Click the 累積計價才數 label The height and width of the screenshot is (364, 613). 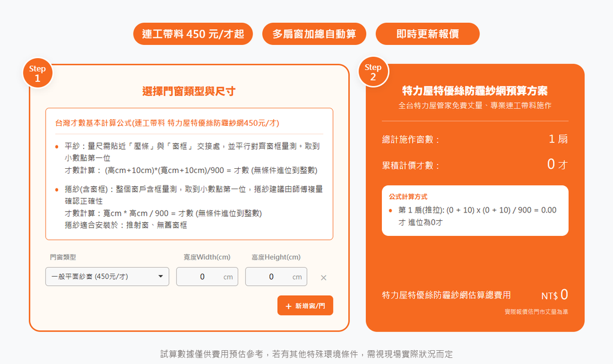click(411, 165)
